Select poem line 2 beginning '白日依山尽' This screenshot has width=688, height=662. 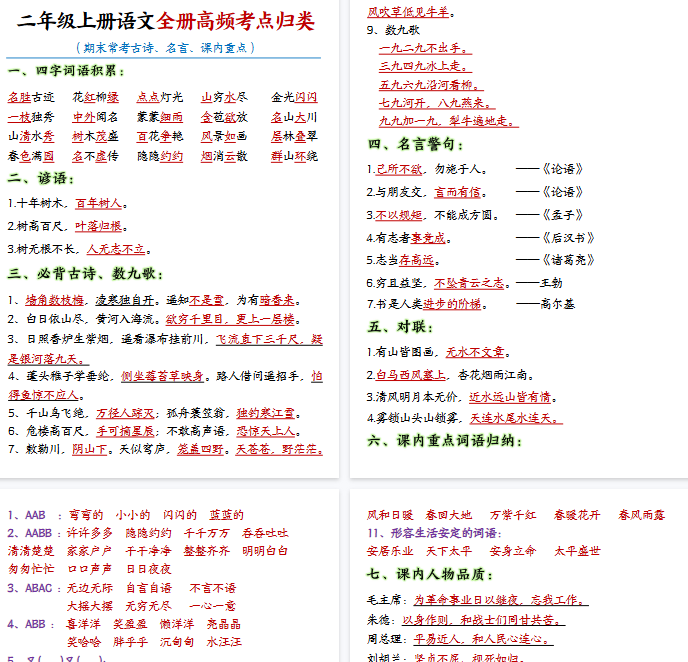pyautogui.click(x=154, y=319)
